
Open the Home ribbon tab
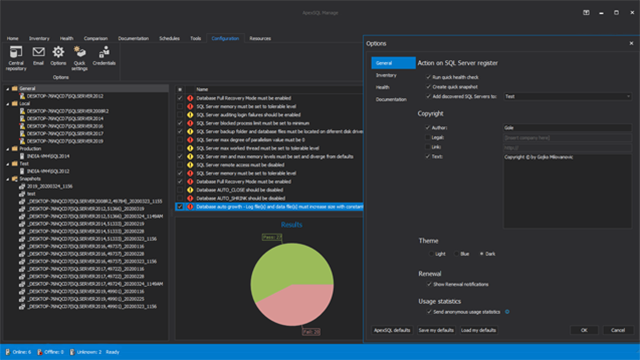coord(13,38)
